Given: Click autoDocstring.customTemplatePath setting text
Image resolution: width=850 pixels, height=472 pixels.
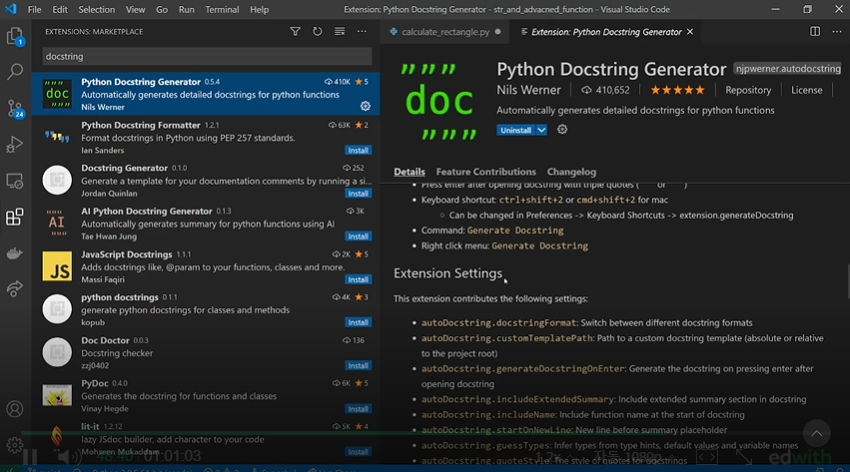Looking at the screenshot, I should click(x=507, y=338).
